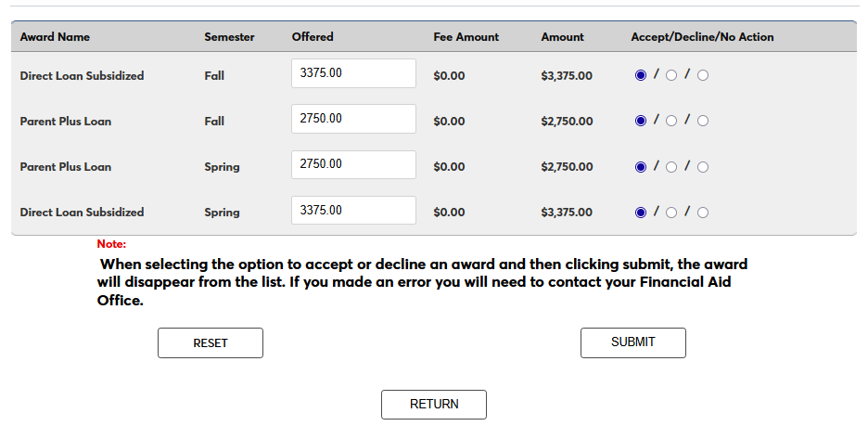
Task: Choose No Action for Fall Direct Loan Subsidized
Action: tap(703, 76)
